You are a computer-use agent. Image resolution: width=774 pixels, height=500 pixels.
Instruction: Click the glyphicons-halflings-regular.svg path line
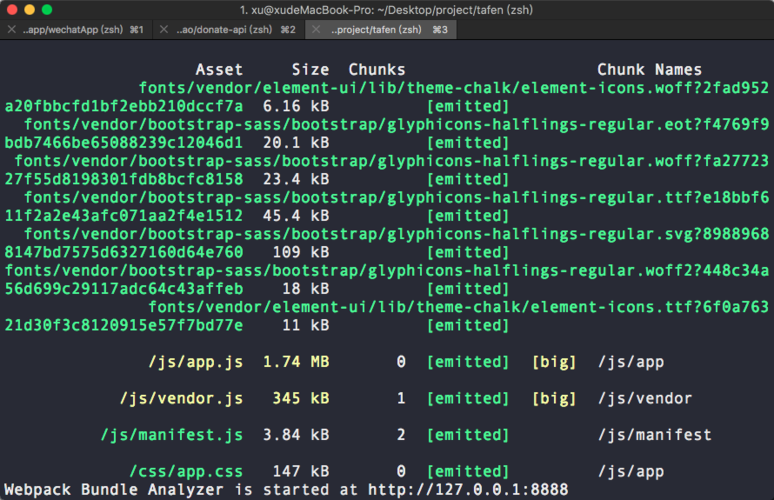click(396, 234)
